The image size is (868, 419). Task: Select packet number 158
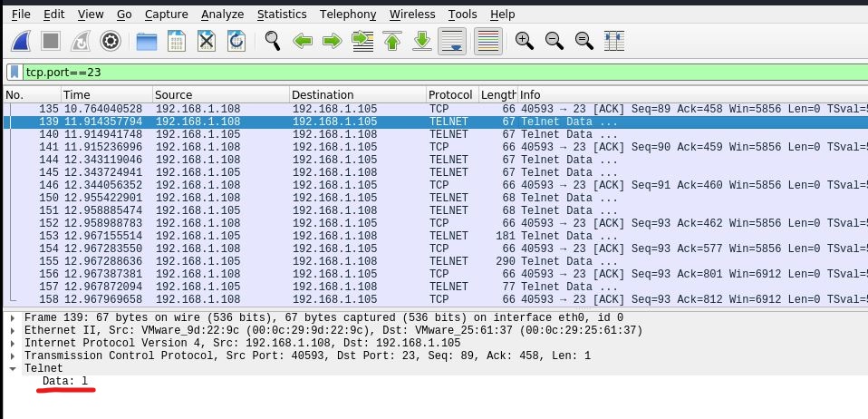(x=435, y=300)
